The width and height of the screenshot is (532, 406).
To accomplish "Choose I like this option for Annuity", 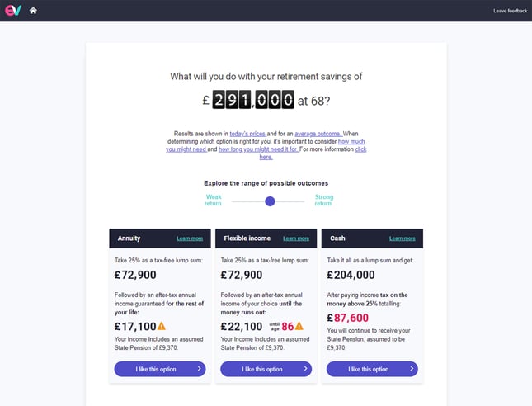I will coord(160,369).
